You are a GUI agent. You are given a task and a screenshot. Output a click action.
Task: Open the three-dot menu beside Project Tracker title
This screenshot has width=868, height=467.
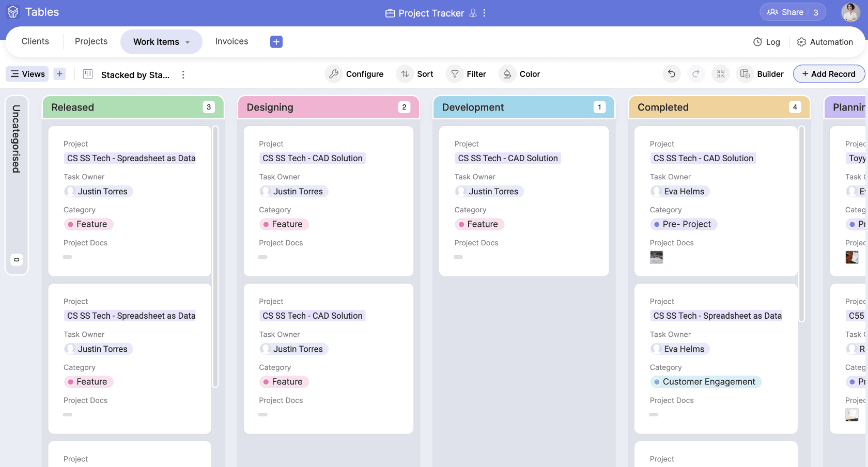click(484, 13)
